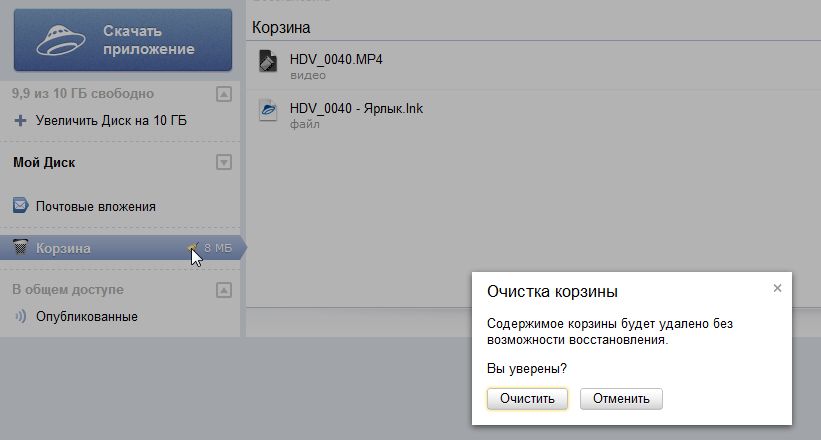This screenshot has width=821, height=440.
Task: Click the shortcut file icon for Ярлык.lnk
Action: 268,109
